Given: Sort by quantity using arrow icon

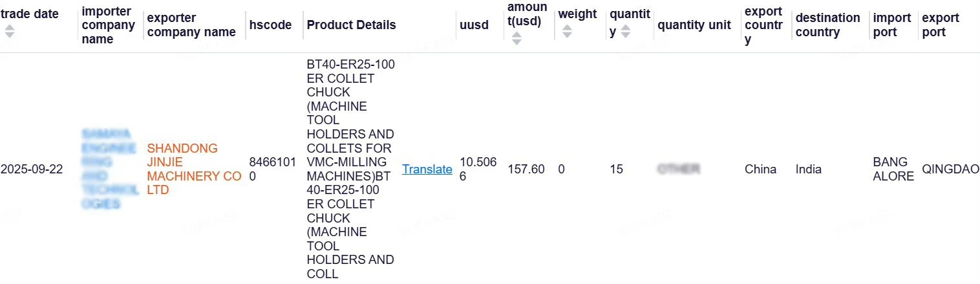Looking at the screenshot, I should pos(625,31).
